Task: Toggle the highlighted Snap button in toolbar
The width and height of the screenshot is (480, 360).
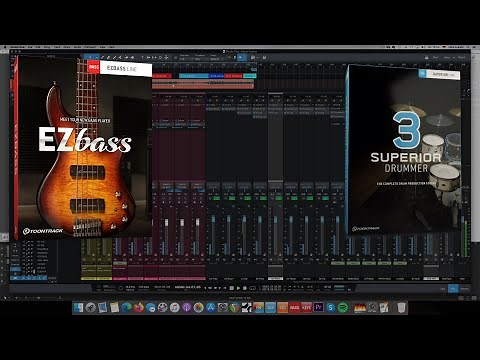Action: coord(241,57)
